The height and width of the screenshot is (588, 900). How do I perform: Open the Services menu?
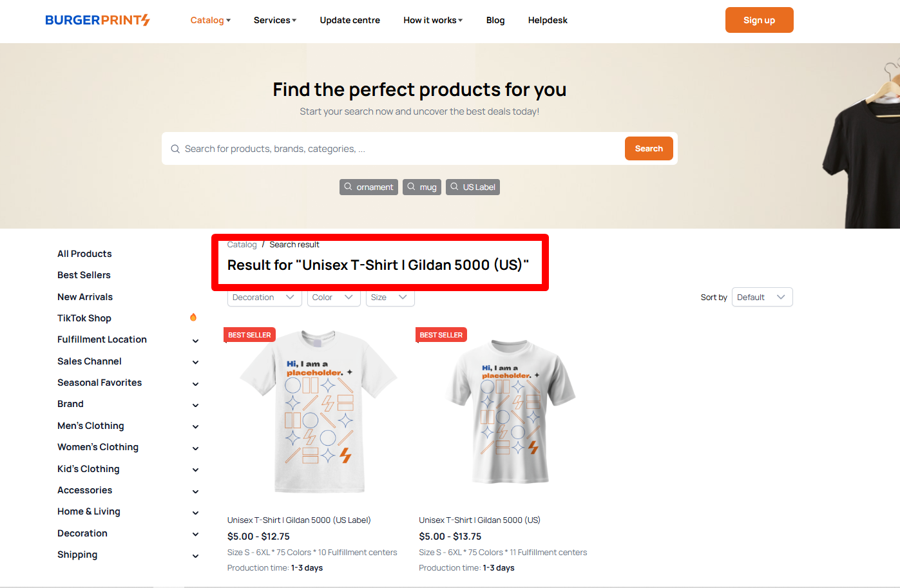pos(275,20)
